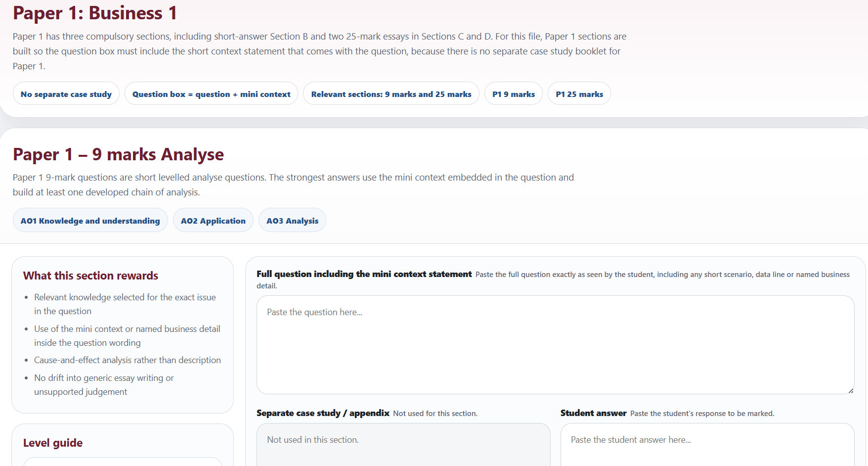Click the 'No separate case study' pill
Screen dimensions: 868x466
[66, 94]
